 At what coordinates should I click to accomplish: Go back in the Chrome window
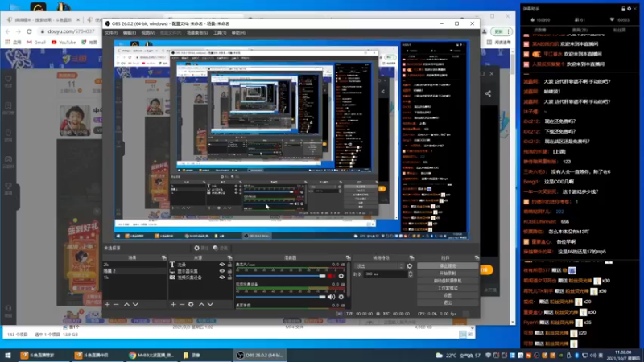point(8,31)
